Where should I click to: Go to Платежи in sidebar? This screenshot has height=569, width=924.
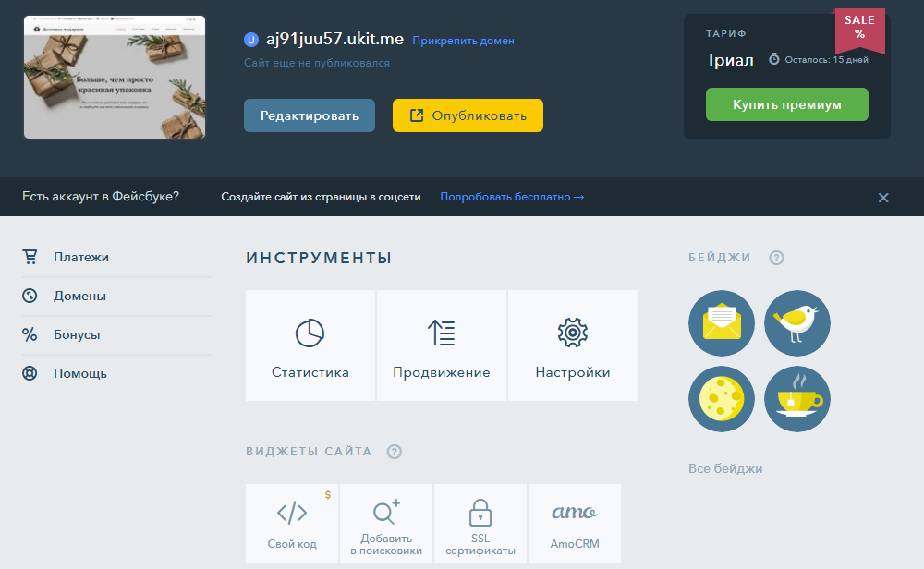pos(80,258)
